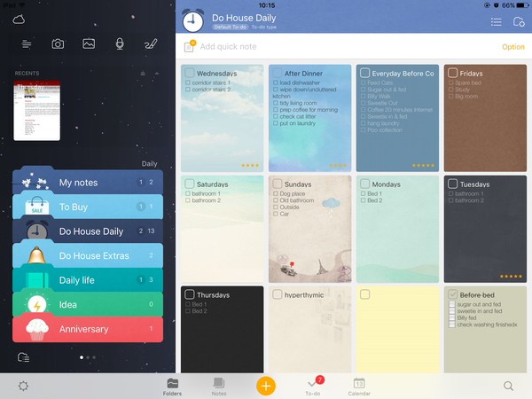The width and height of the screenshot is (532, 399).
Task: Create a new text note
Action: tap(27, 43)
